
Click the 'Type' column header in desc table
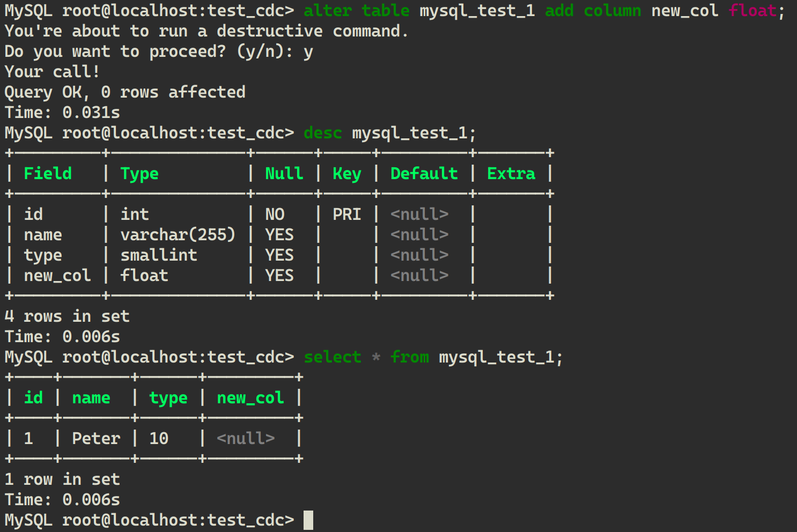tap(139, 174)
